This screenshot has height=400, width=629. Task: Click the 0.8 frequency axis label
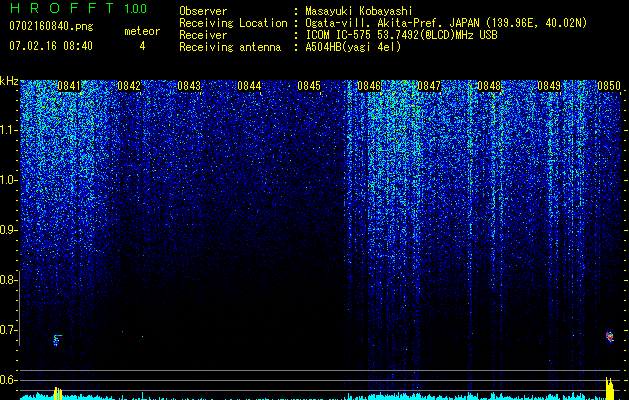tap(7, 280)
